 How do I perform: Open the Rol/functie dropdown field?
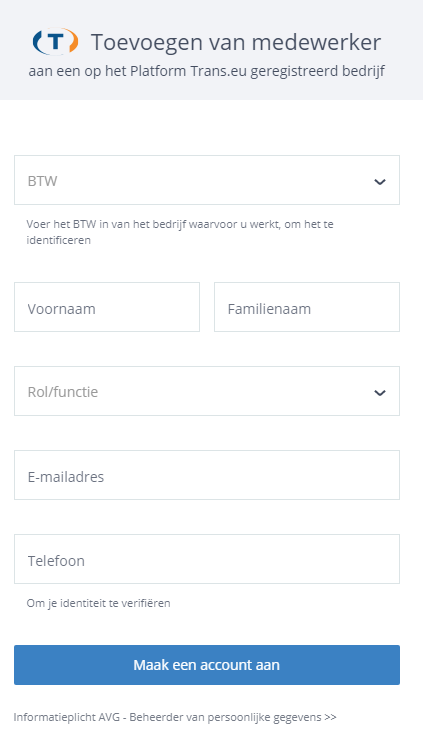point(207,391)
